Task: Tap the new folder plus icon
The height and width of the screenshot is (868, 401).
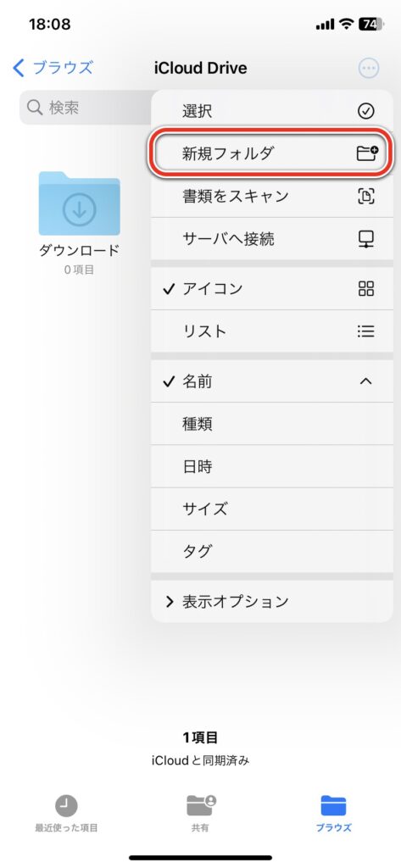Action: click(x=366, y=153)
